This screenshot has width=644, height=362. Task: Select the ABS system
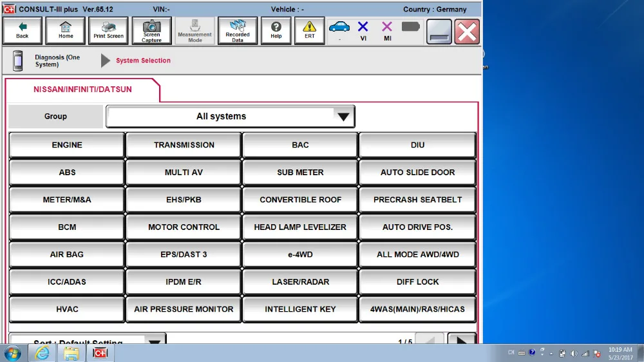67,173
